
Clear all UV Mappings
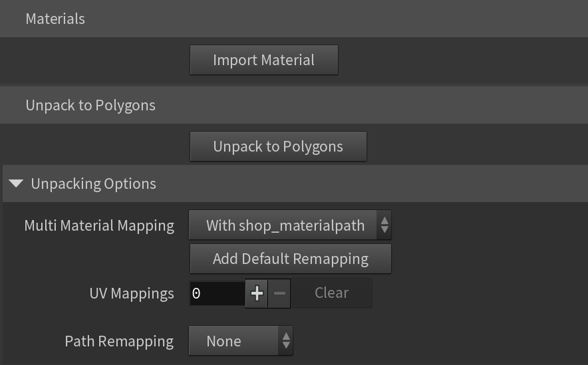pyautogui.click(x=331, y=293)
